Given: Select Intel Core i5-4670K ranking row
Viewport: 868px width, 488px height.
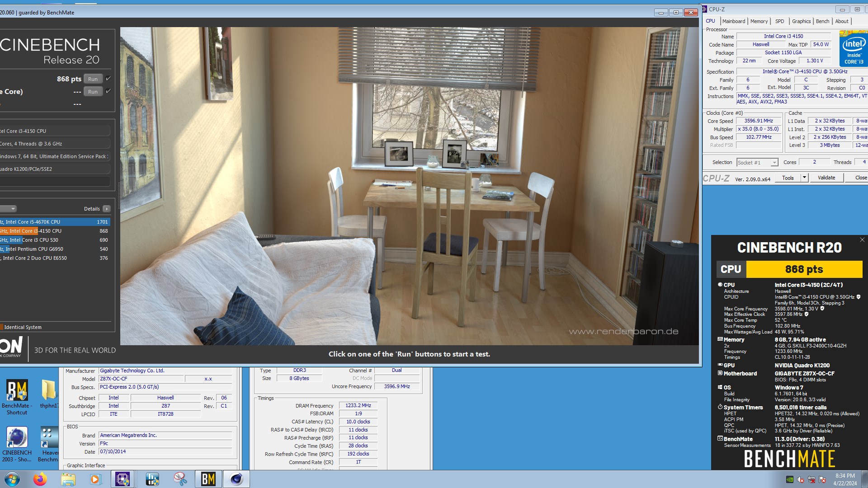Looking at the screenshot, I should (55, 222).
